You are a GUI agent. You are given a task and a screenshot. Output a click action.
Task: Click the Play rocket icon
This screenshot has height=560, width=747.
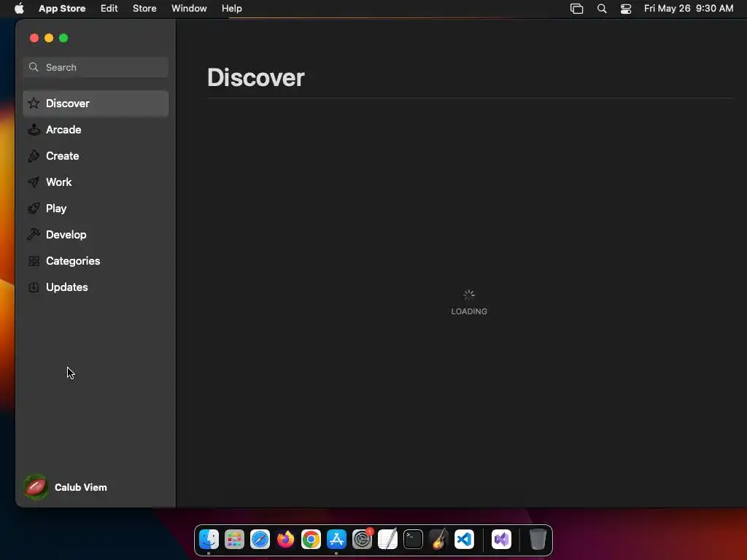coord(34,208)
